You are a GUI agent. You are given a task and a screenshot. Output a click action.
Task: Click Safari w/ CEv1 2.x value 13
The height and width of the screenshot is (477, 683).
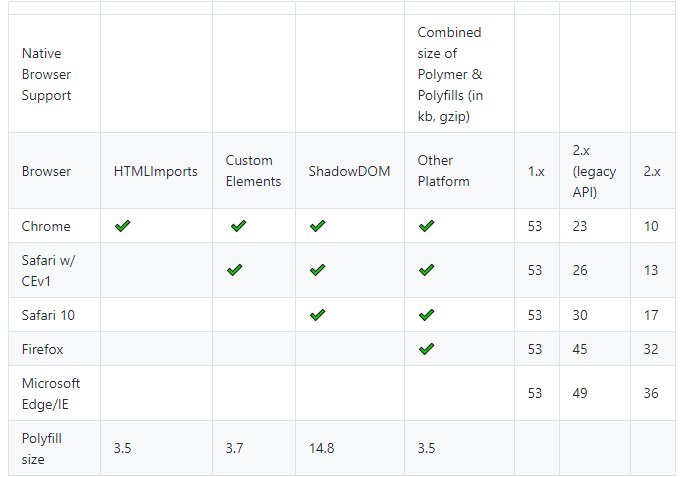click(x=651, y=270)
